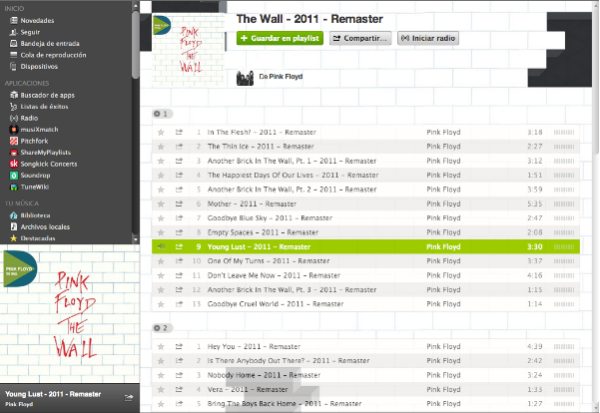Click the large The Wall album artwork

tap(70, 313)
